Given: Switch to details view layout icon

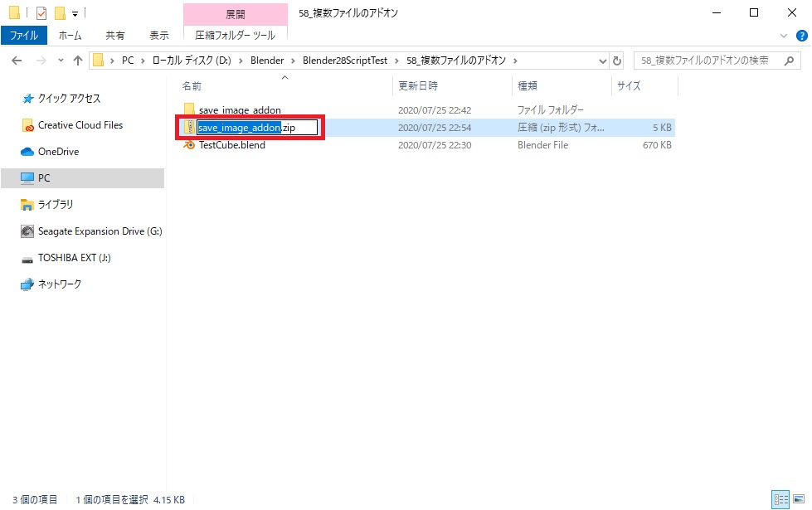Looking at the screenshot, I should [780, 499].
